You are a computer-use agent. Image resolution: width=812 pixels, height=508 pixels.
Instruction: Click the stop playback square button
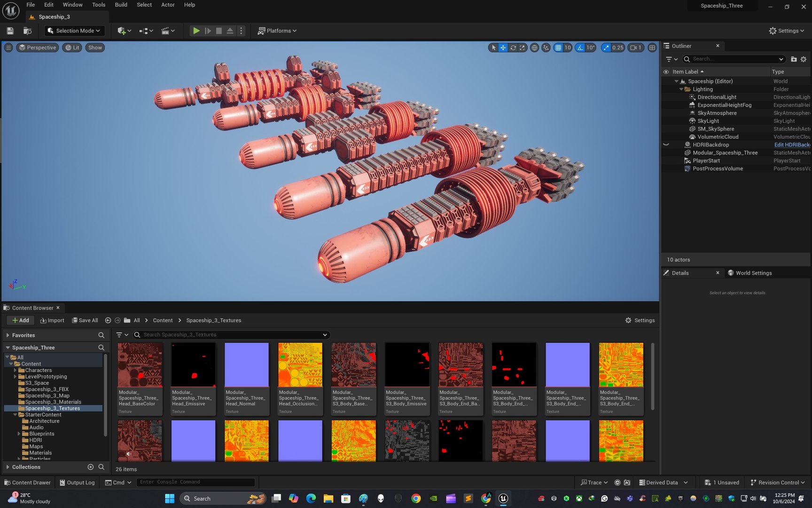(x=219, y=31)
